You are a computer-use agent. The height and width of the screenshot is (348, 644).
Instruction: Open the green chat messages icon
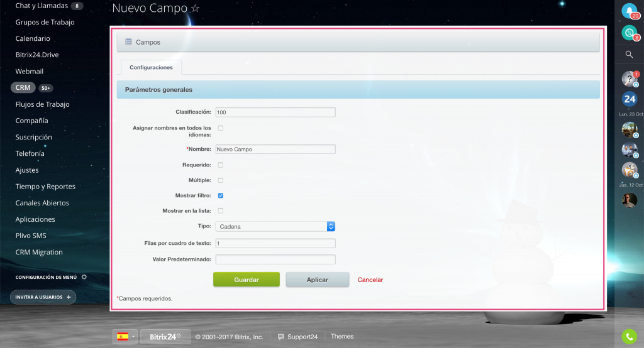pyautogui.click(x=629, y=33)
